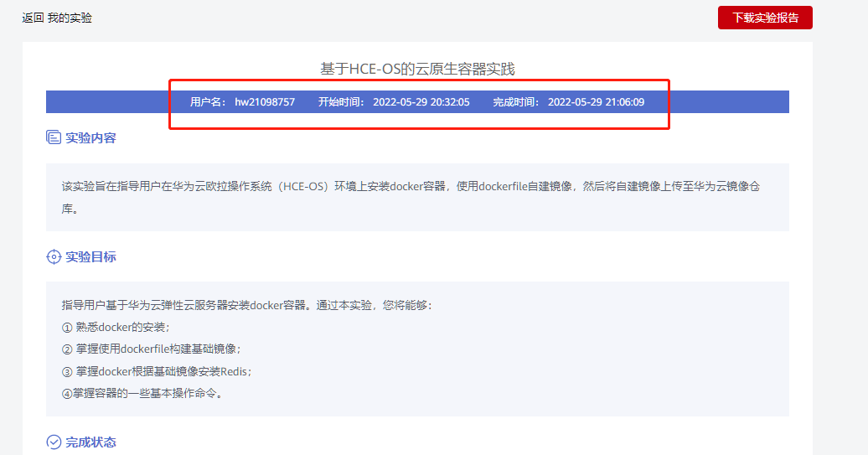The width and height of the screenshot is (868, 455).
Task: Select the 完成状态 heading text
Action: click(x=90, y=442)
